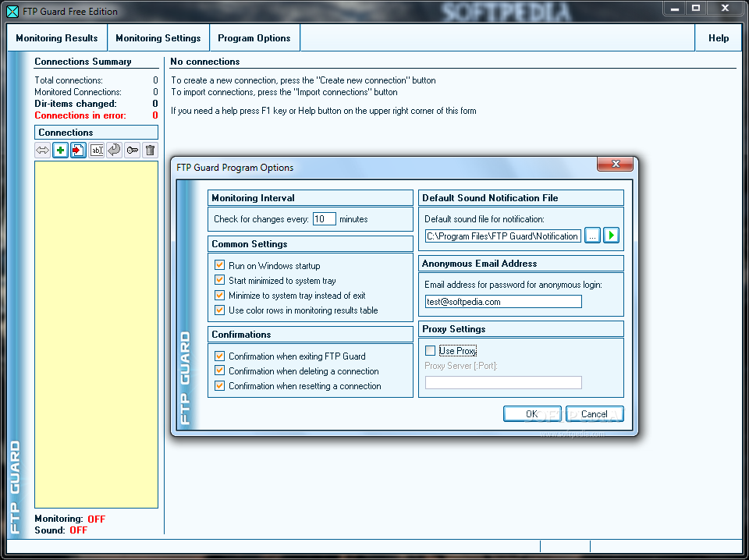Click the double-arrow connect icon in Connections toolbar

coord(42,151)
